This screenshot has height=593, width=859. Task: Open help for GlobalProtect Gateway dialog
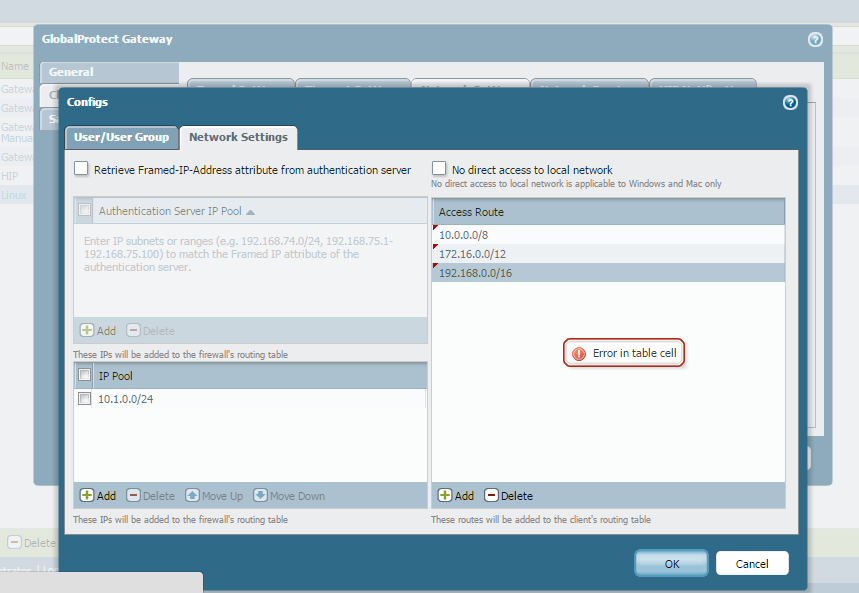[815, 39]
